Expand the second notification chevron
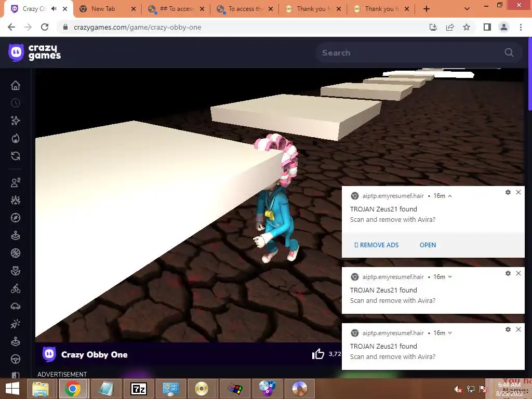The height and width of the screenshot is (399, 532). tap(450, 277)
